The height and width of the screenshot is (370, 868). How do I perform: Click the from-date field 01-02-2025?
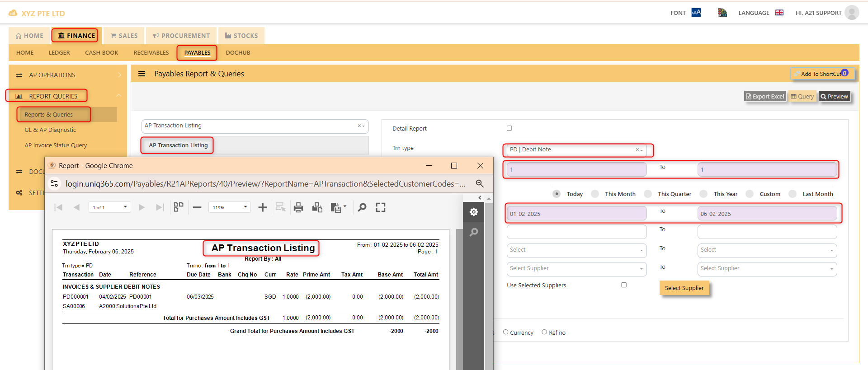[577, 214]
